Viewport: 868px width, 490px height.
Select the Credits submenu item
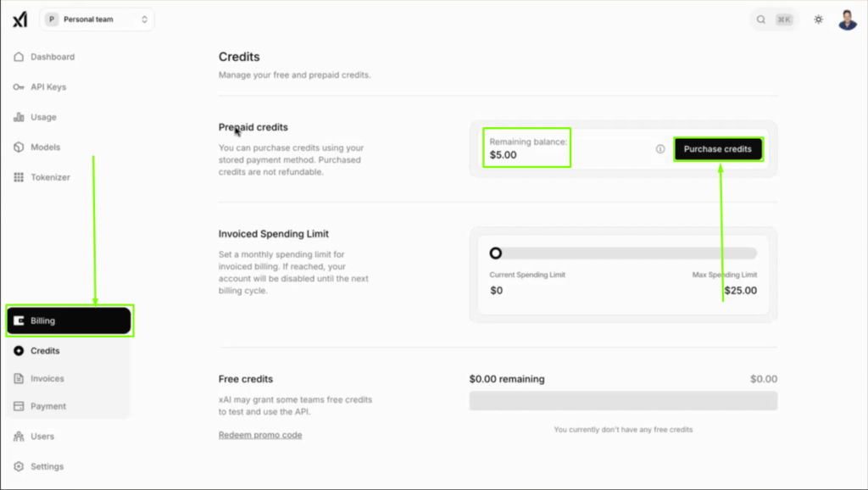(45, 351)
